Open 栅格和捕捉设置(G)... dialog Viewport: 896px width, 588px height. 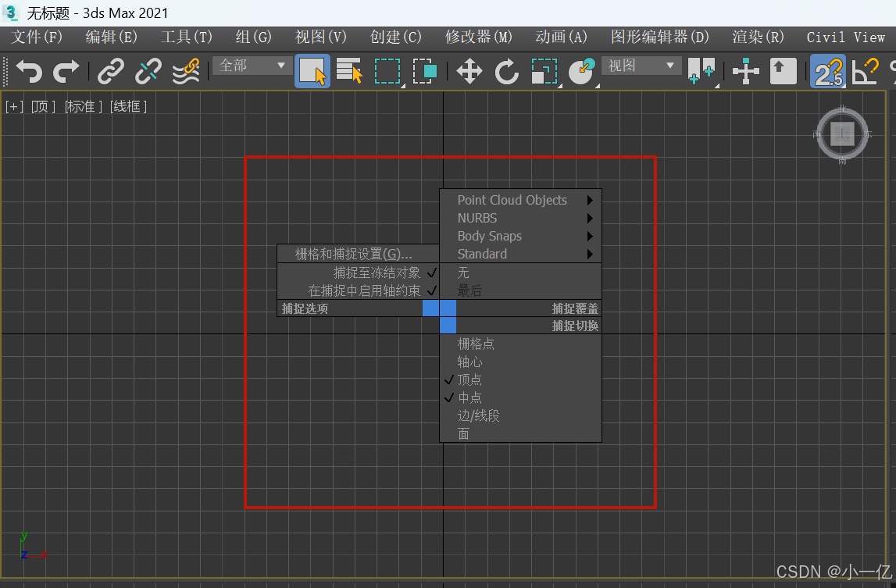[358, 254]
